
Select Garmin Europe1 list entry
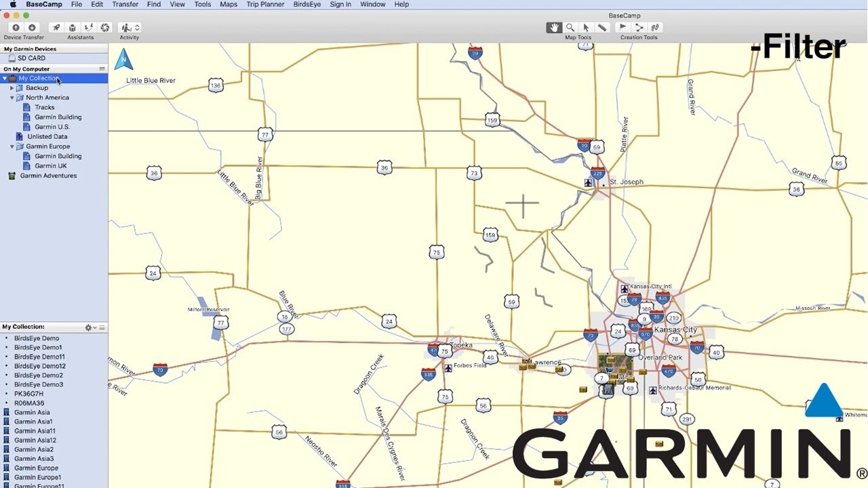(x=38, y=477)
